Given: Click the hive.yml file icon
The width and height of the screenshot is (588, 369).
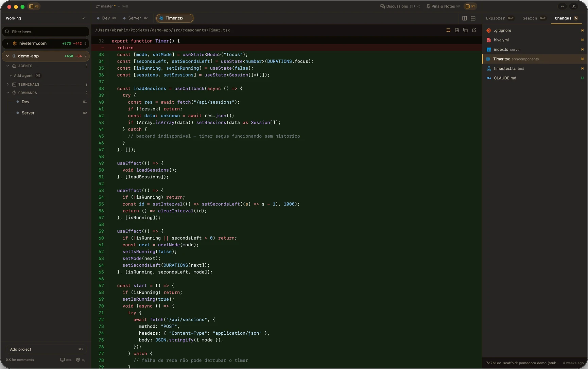Looking at the screenshot, I should coord(489,40).
